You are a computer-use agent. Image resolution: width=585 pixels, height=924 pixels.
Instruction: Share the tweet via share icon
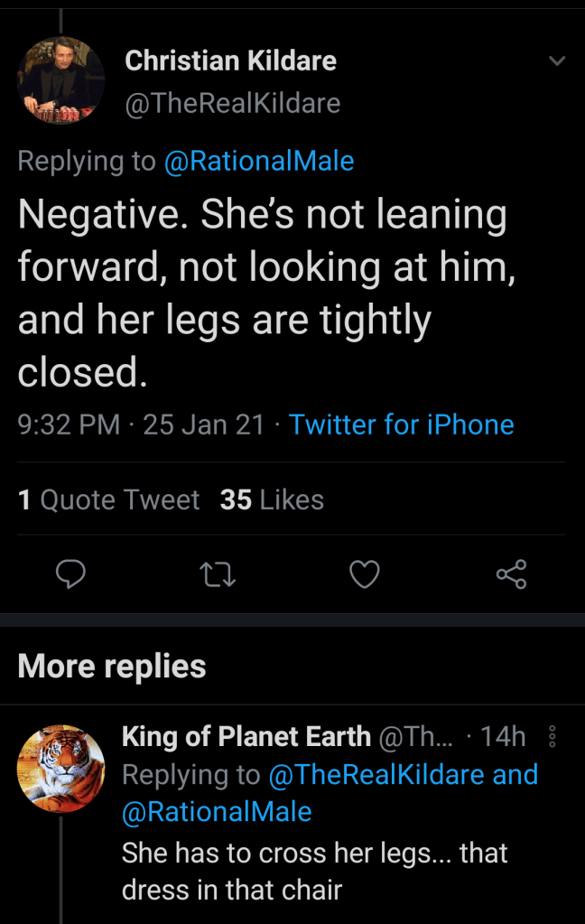click(x=511, y=574)
